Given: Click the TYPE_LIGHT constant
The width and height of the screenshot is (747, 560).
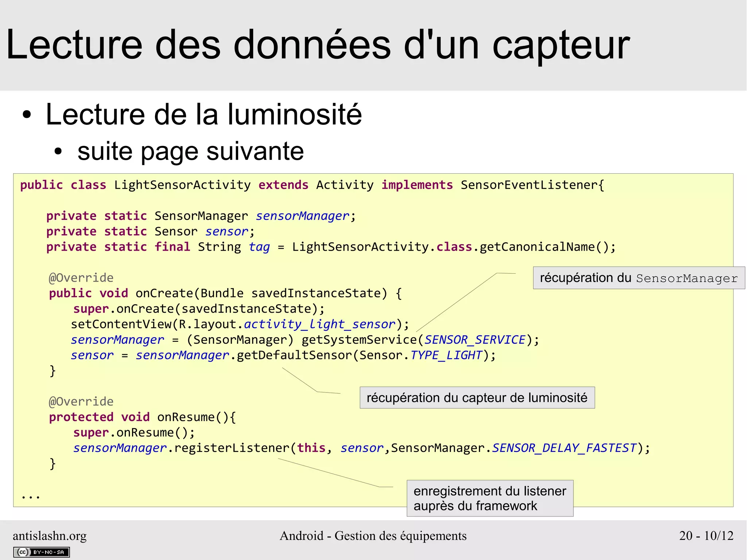Looking at the screenshot, I should tap(446, 355).
